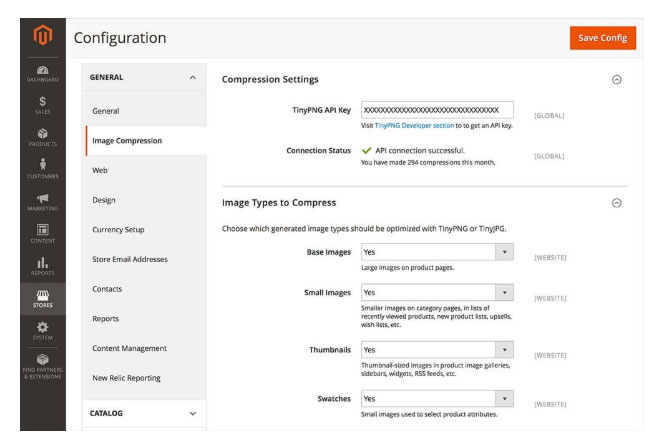Collapse the Image Types to Compress section
Viewport: 665px width, 447px height.
pos(617,203)
